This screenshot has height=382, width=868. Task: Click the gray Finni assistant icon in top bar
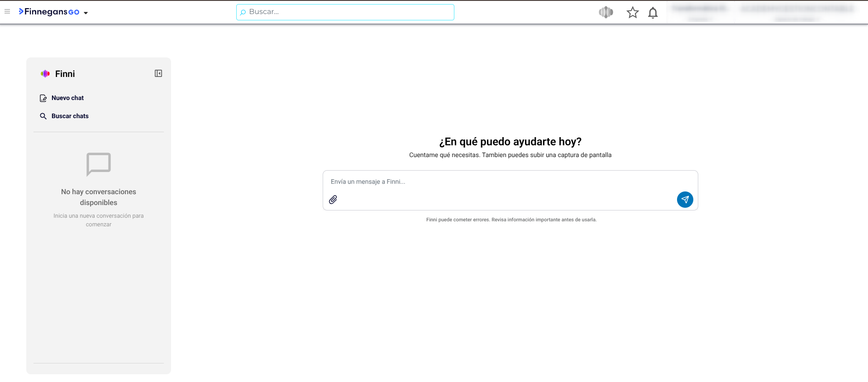[606, 12]
